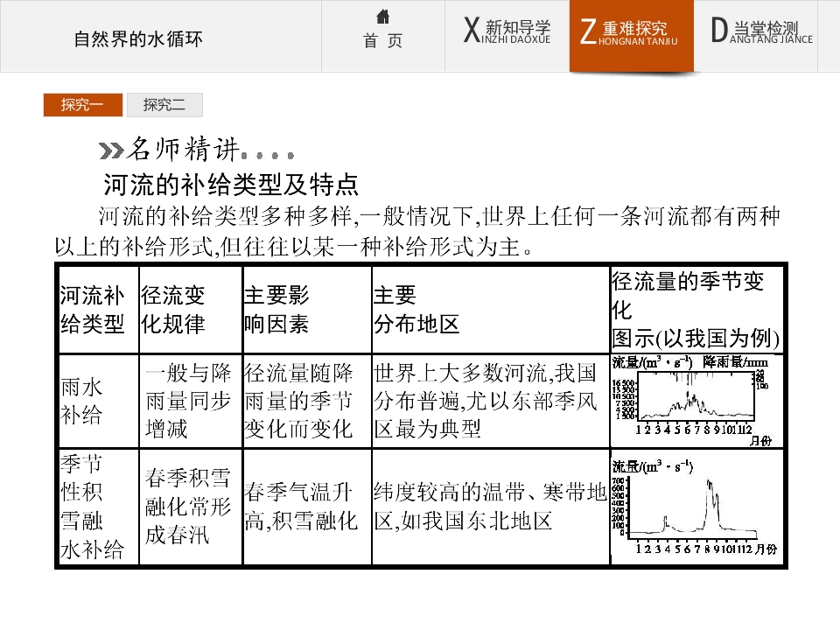Open the 首页 home navigation label
The width and height of the screenshot is (840, 630).
[x=382, y=41]
